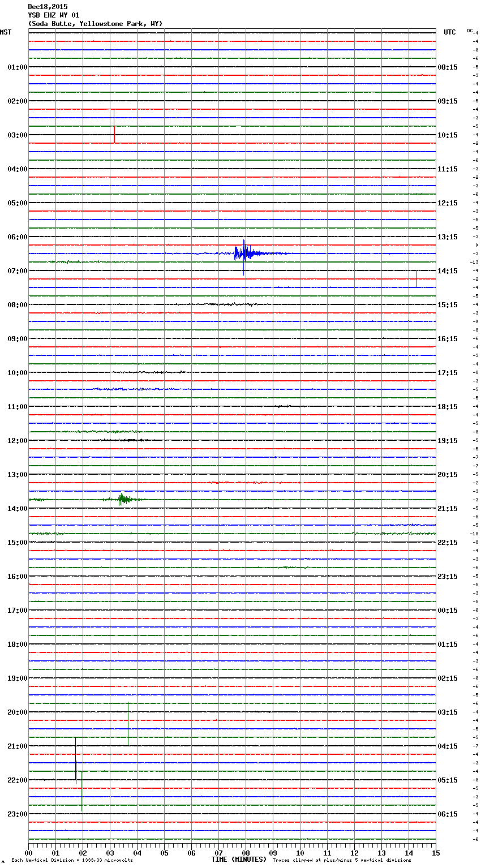Viewport: 481px width, 868px height.
Task: Click the green vertical spike near 20:00 trace
Action: [128, 724]
